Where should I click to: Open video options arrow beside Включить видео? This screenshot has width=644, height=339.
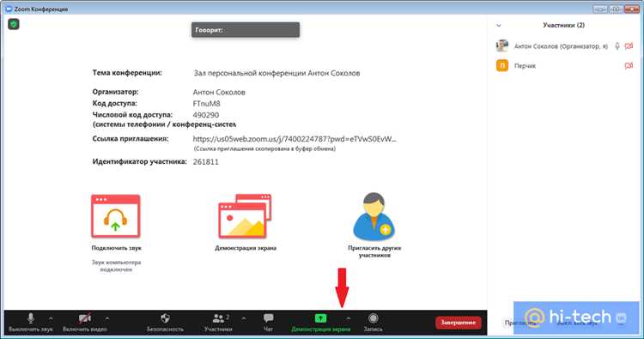[x=106, y=318]
